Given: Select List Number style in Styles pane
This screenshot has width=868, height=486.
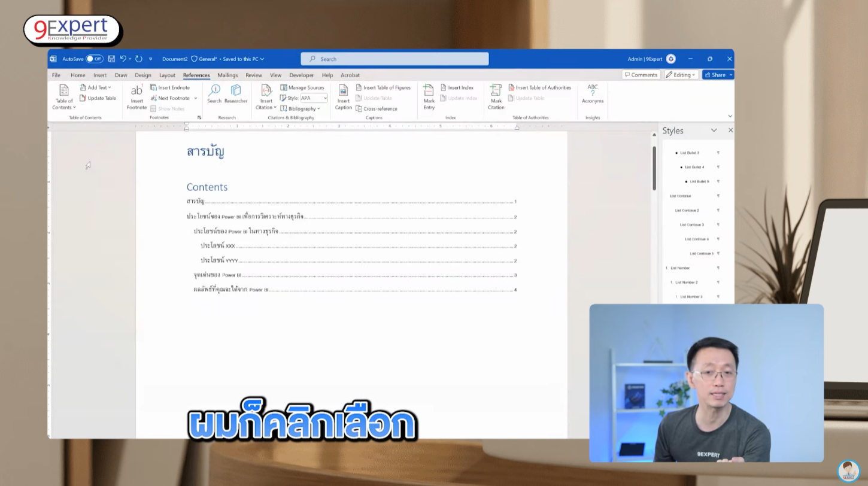Looking at the screenshot, I should pyautogui.click(x=680, y=268).
